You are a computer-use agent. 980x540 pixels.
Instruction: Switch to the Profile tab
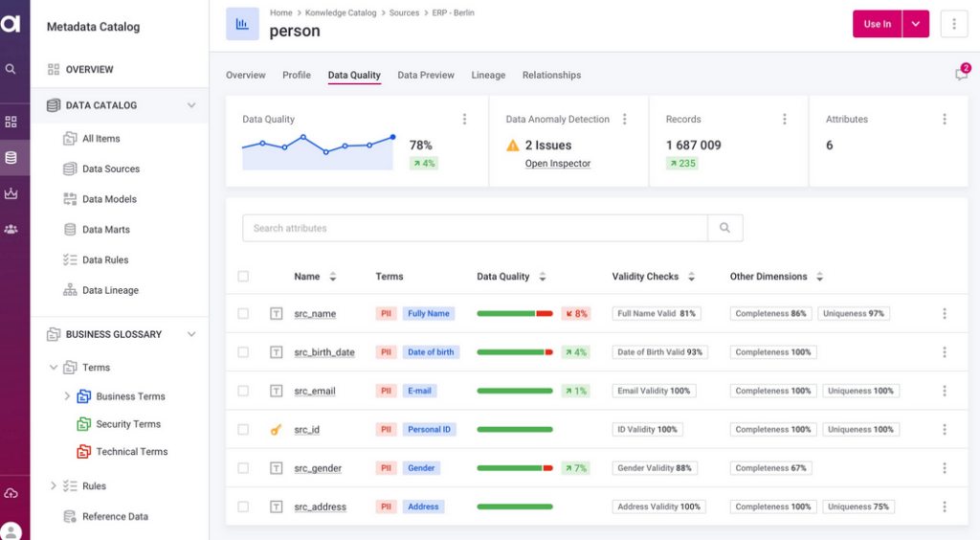[x=297, y=75]
